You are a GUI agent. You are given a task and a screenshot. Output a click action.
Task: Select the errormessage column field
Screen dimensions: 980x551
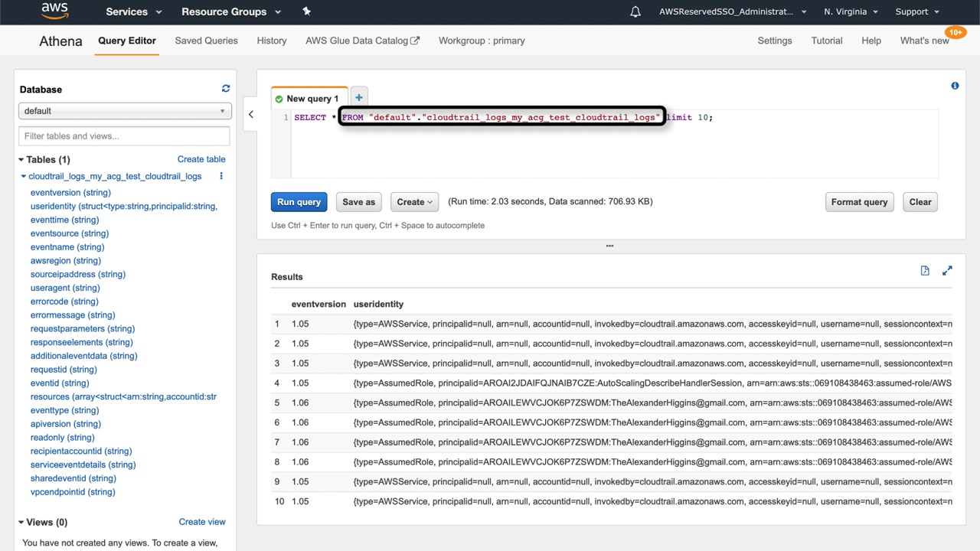73,315
